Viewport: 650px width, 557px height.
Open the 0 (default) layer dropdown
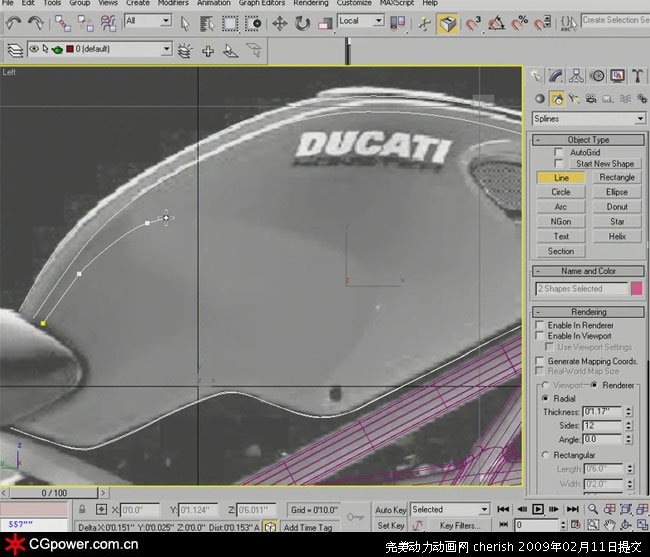[99, 49]
